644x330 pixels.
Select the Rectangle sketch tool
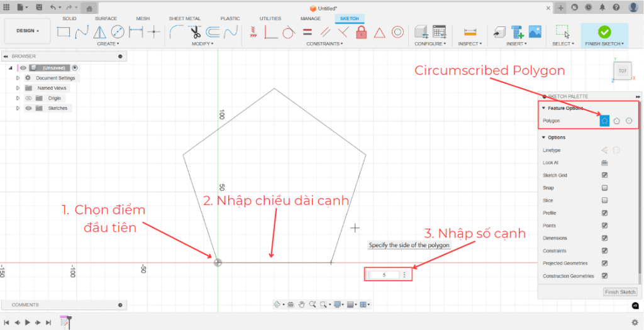(x=63, y=31)
